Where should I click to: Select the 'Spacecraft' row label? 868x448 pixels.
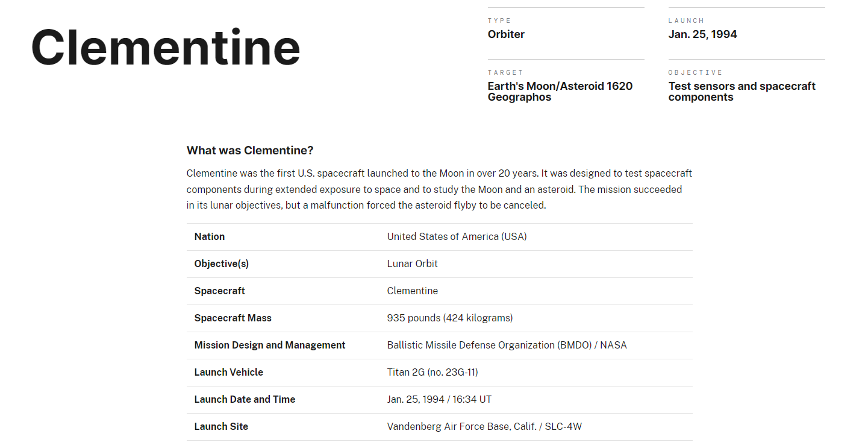point(220,291)
